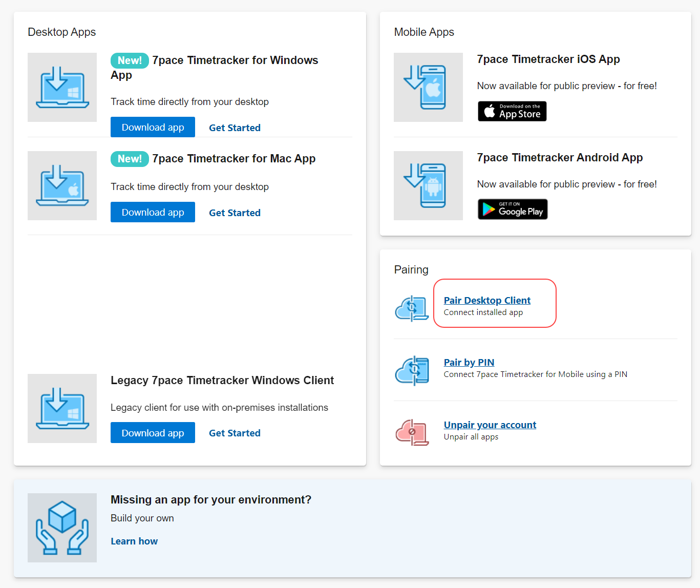Click the hands holding cube icon
Image resolution: width=700 pixels, height=588 pixels.
point(62,528)
